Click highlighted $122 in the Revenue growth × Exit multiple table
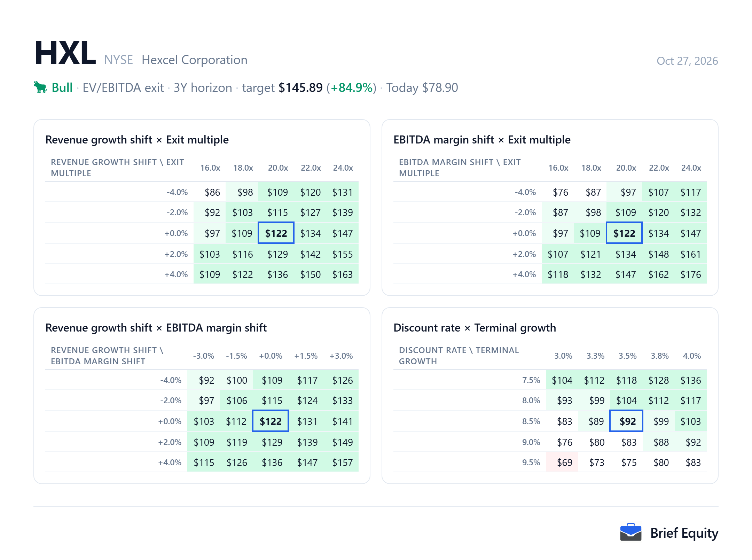Image resolution: width=752 pixels, height=560 pixels. [276, 233]
